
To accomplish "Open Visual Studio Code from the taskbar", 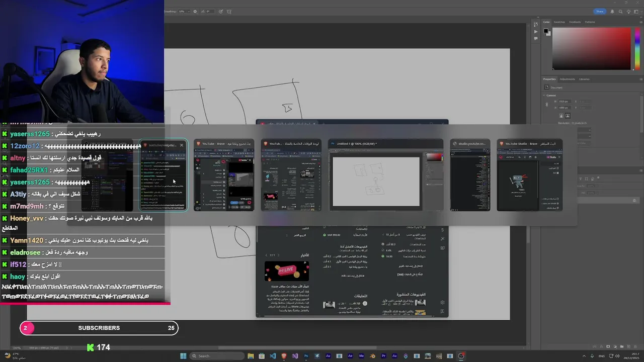I will 273,356.
